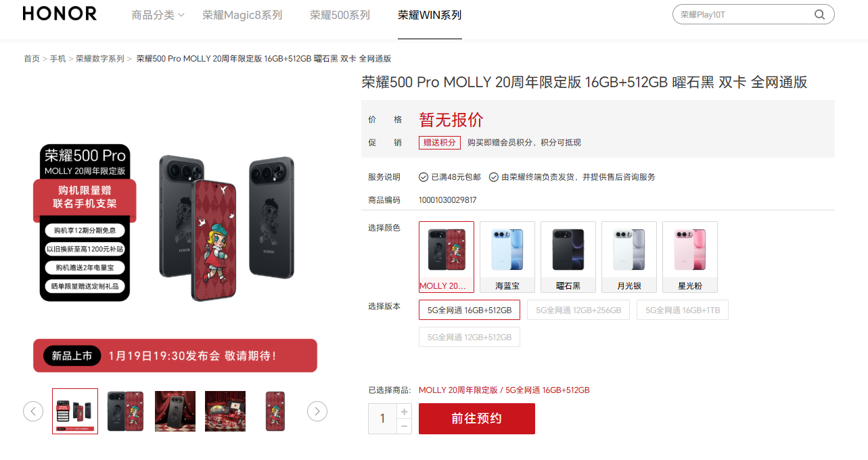
Task: Click the 前往预约 button
Action: tap(477, 419)
